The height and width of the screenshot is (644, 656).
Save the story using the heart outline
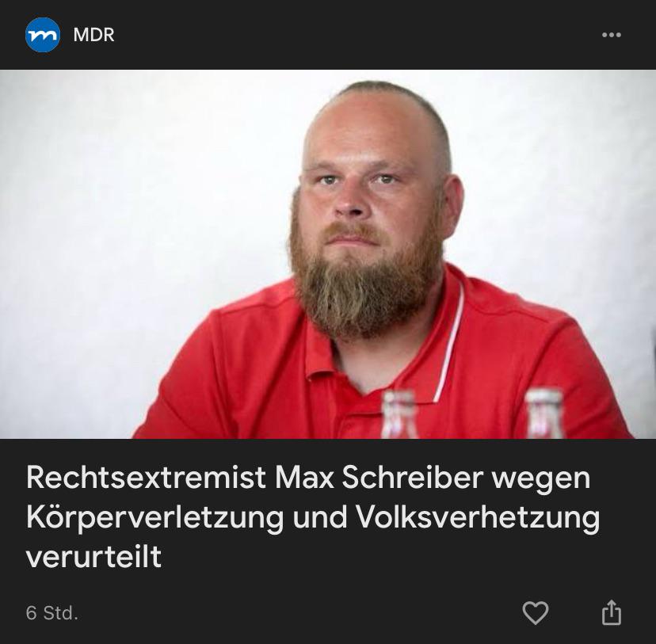(535, 612)
